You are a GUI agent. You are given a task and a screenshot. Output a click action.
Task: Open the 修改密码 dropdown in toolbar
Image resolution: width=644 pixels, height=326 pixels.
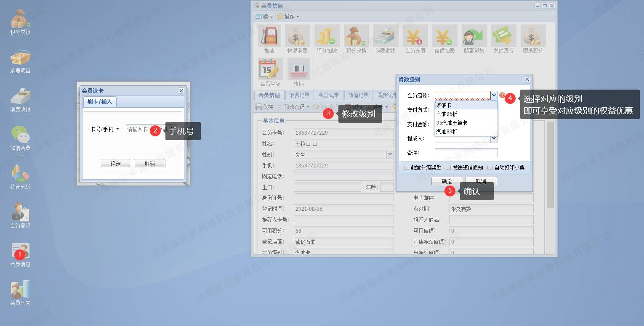(x=293, y=107)
